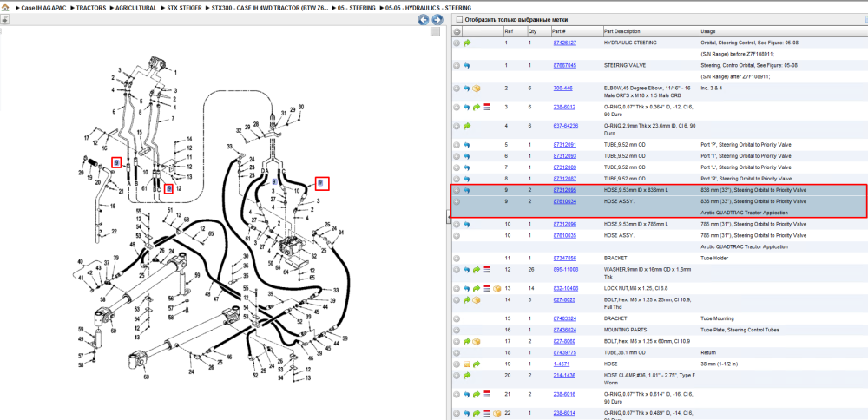Sort by the 'Ref' column header
This screenshot has height=420, width=868.
508,31
